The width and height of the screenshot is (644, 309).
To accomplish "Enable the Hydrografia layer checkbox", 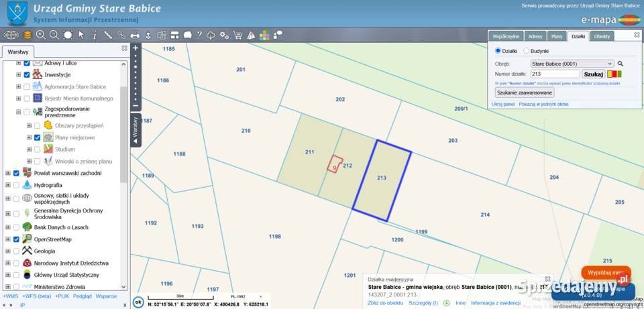I will 16,185.
